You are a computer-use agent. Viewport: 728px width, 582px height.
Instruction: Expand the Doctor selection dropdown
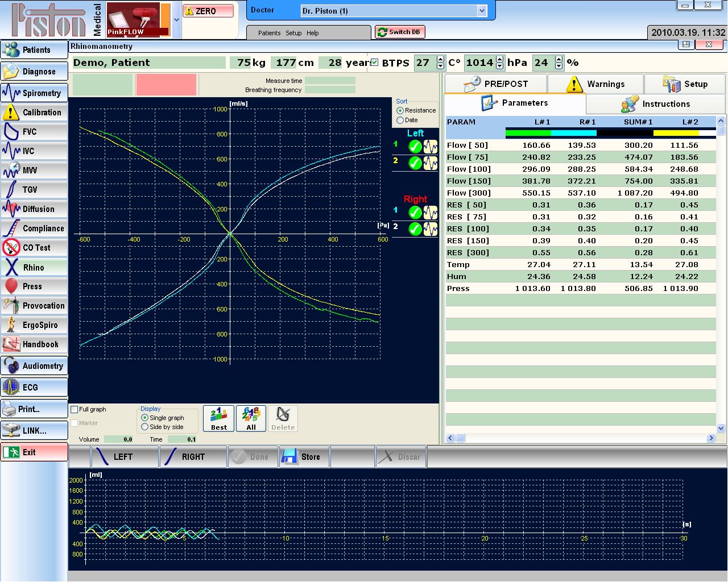point(482,11)
